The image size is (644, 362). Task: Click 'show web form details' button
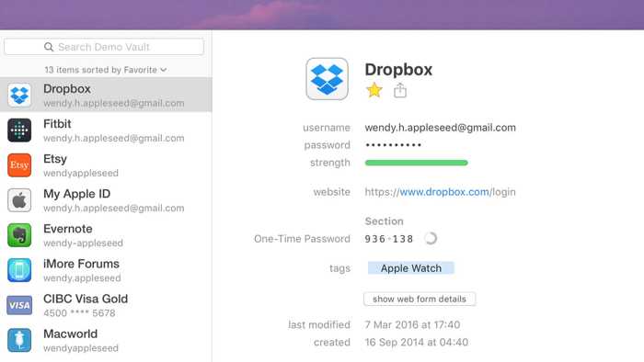420,299
